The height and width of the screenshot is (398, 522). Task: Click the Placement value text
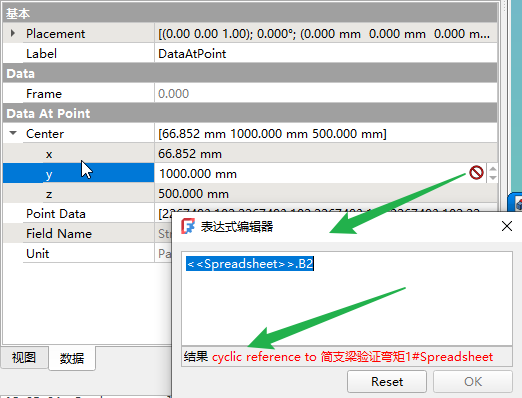[324, 34]
